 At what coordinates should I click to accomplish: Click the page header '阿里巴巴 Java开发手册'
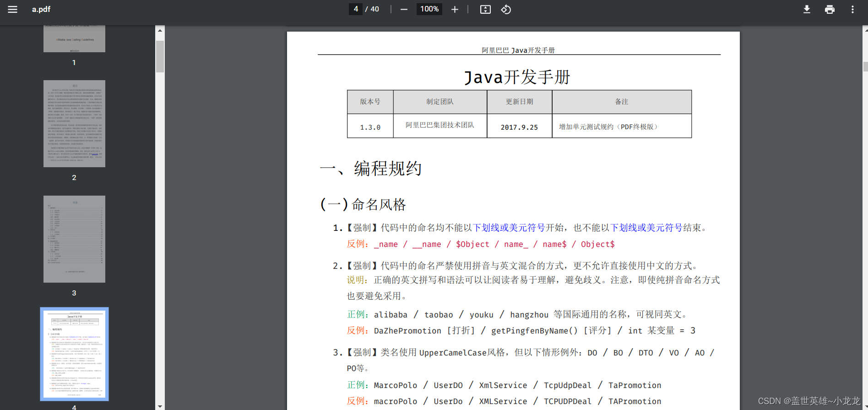point(518,50)
